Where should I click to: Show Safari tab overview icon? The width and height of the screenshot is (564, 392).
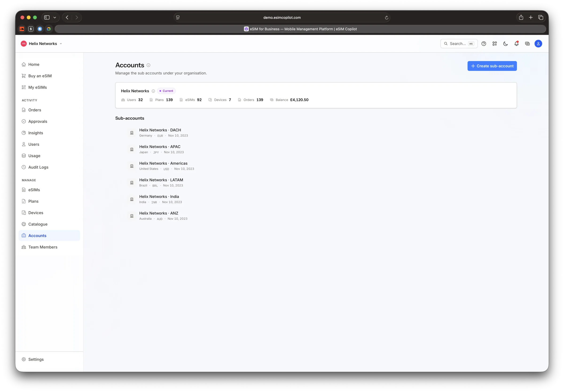[540, 17]
